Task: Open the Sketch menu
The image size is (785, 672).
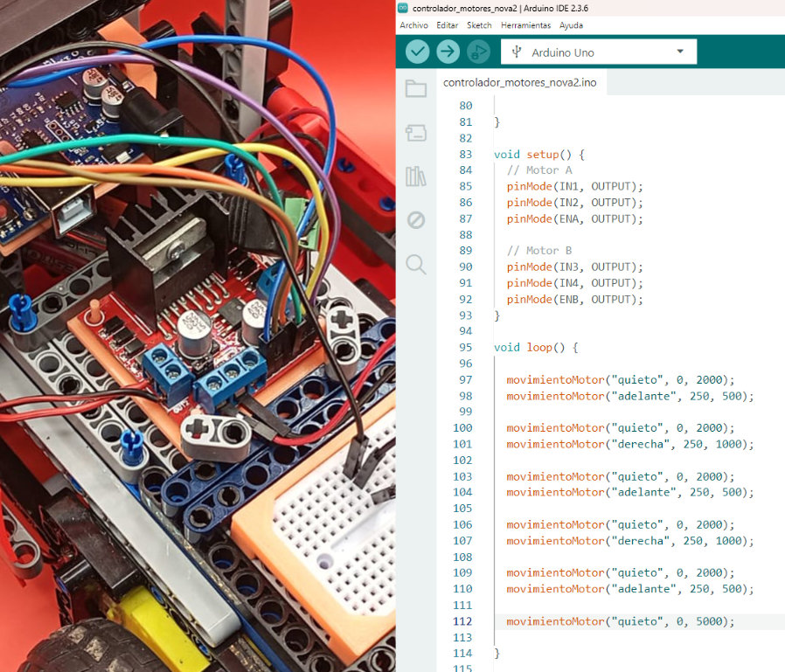Action: (x=479, y=25)
